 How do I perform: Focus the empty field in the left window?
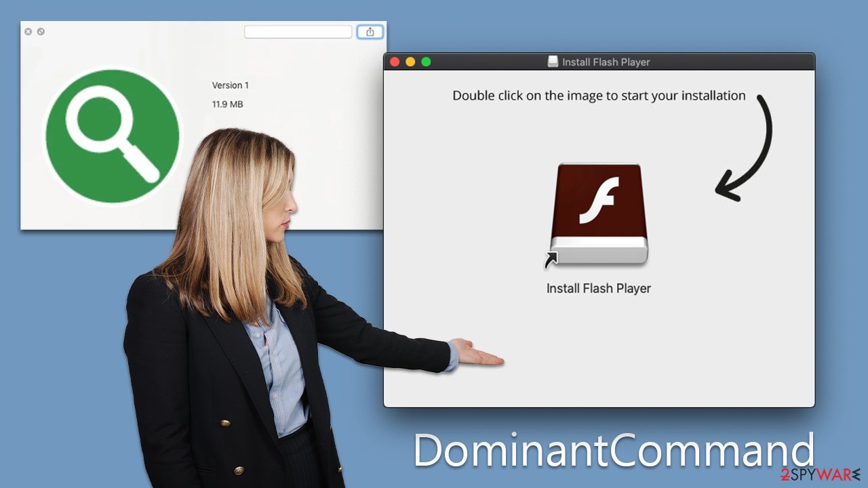click(x=298, y=32)
